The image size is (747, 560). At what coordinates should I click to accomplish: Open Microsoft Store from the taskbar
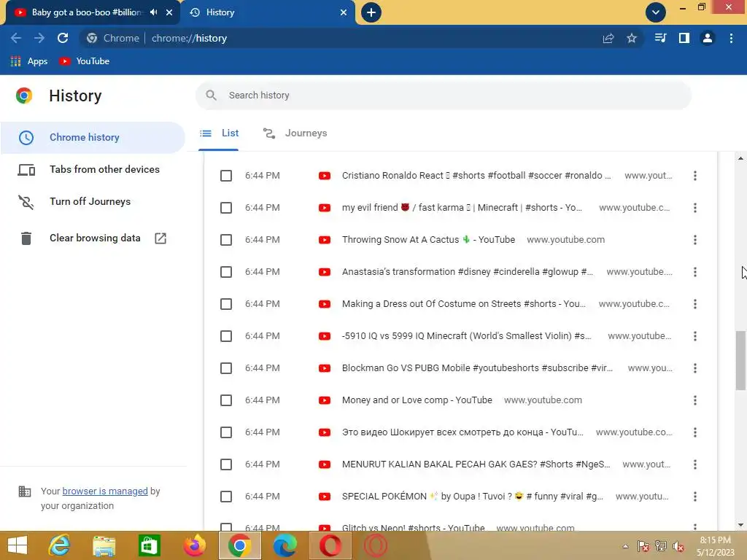click(149, 545)
